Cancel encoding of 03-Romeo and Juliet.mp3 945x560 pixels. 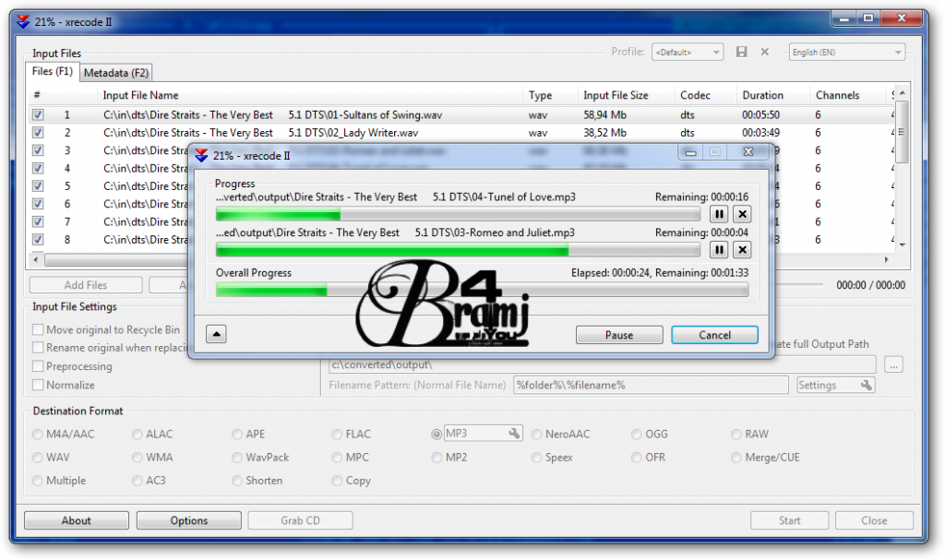click(x=742, y=250)
